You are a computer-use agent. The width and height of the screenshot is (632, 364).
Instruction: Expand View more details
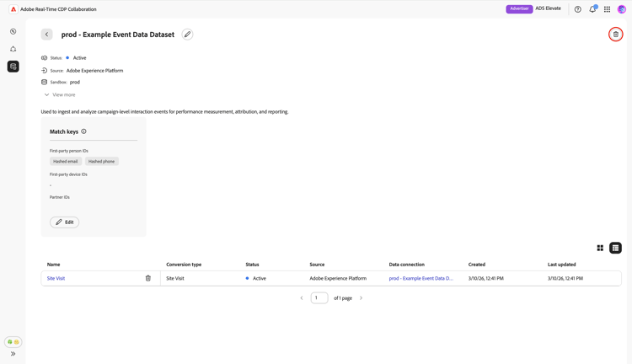click(x=60, y=94)
